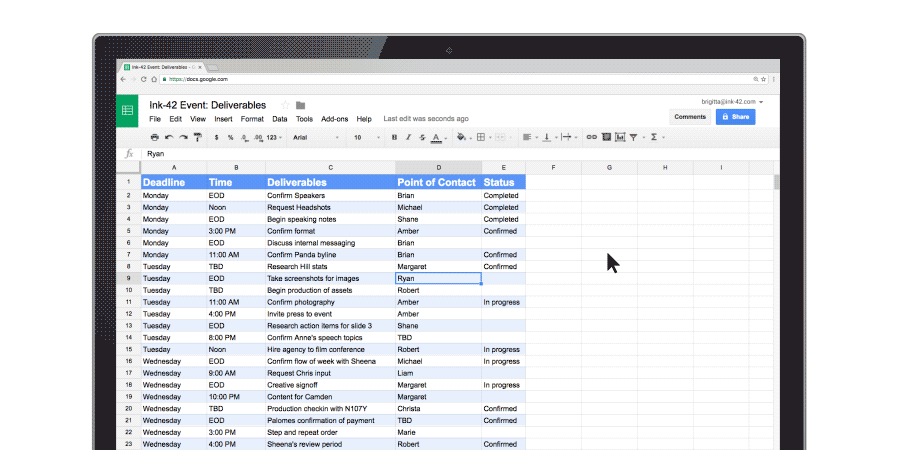Viewport: 900px width, 450px height.
Task: Insert link using the chain icon
Action: pos(591,137)
